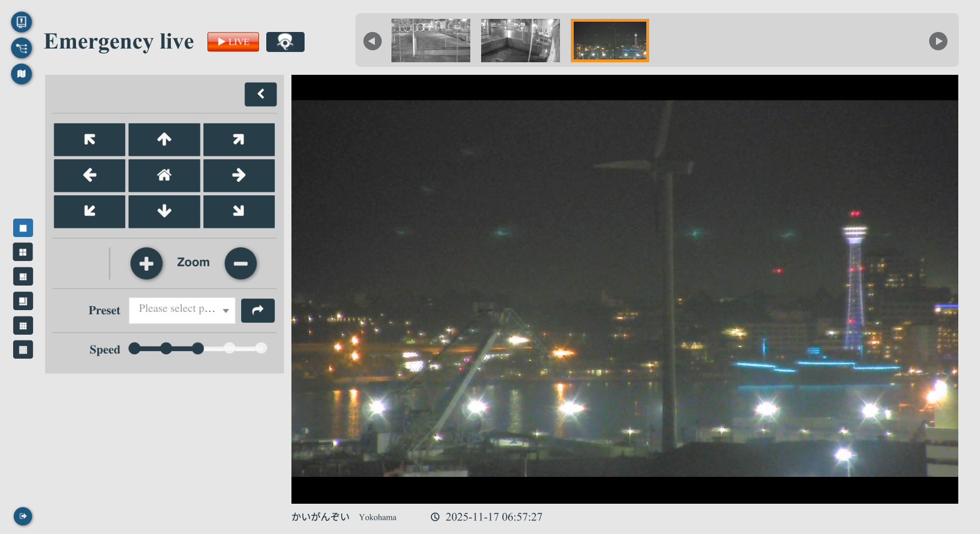Open the tree structure sidebar icon
The width and height of the screenshot is (980, 534).
click(21, 48)
